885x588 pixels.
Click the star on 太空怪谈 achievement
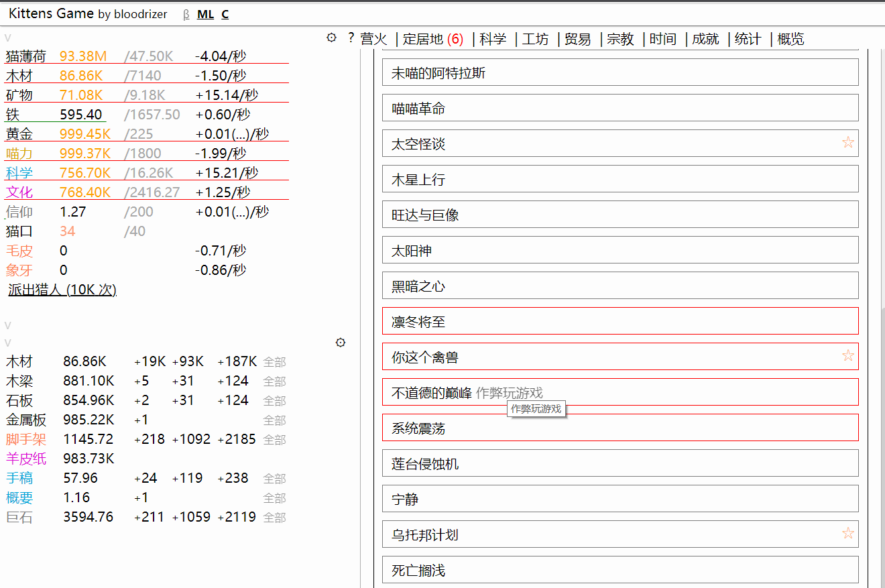(848, 142)
